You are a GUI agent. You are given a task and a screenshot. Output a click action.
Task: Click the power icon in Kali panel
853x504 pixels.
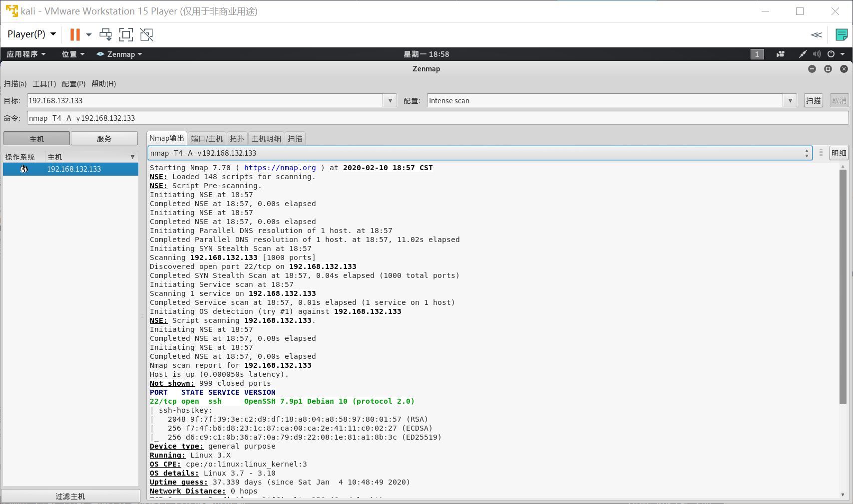coord(830,54)
